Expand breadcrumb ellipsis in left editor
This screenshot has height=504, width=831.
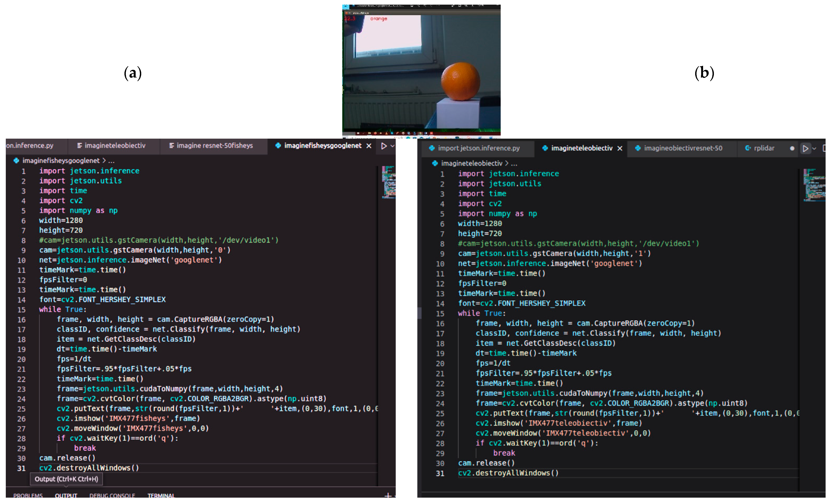pyautogui.click(x=111, y=161)
